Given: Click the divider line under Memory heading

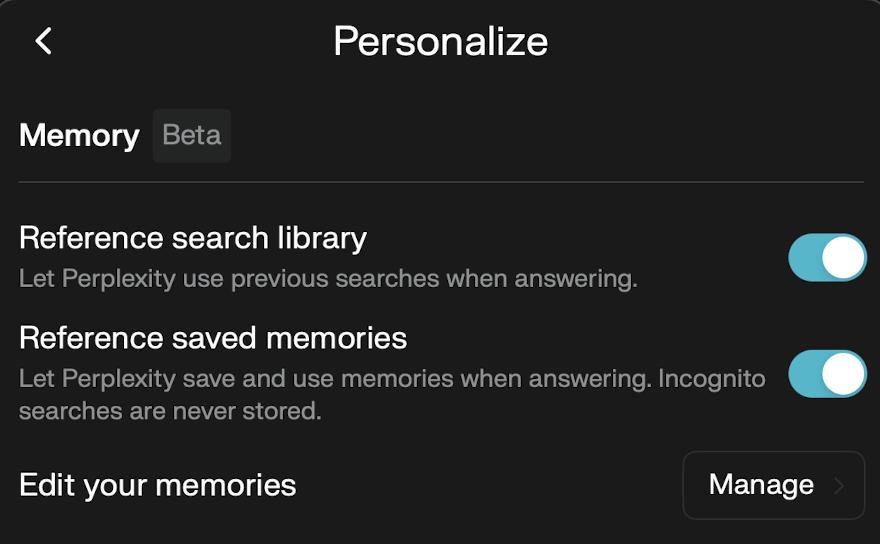Looking at the screenshot, I should [440, 182].
